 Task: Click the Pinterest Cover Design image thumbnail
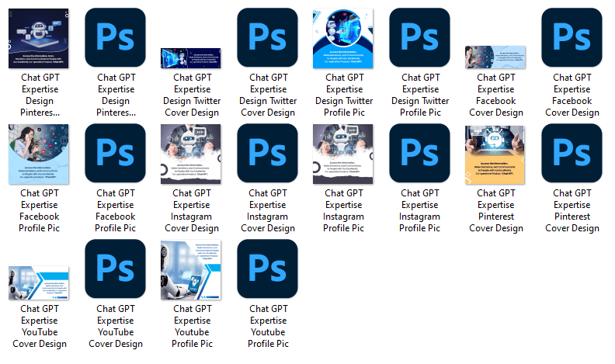pos(495,154)
